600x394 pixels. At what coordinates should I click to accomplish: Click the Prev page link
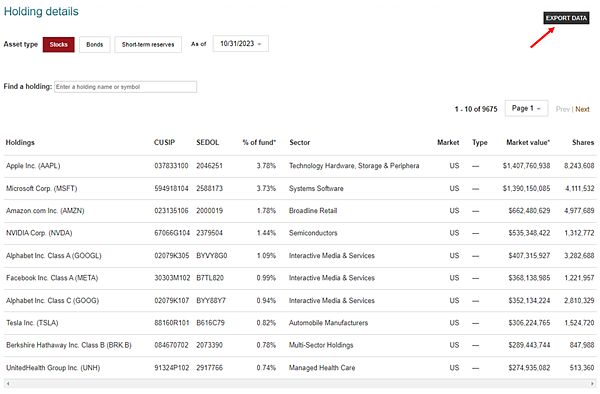tap(562, 109)
